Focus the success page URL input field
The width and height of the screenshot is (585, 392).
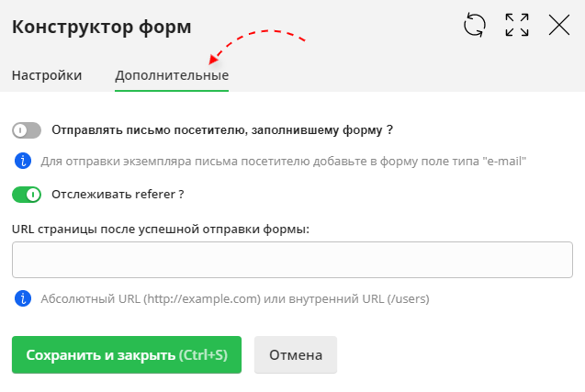(292, 260)
